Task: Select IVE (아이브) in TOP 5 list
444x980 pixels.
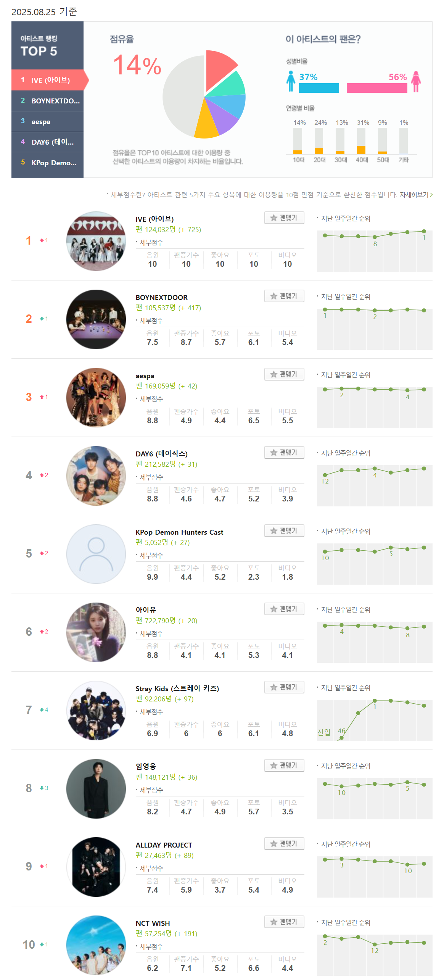Action: click(48, 80)
